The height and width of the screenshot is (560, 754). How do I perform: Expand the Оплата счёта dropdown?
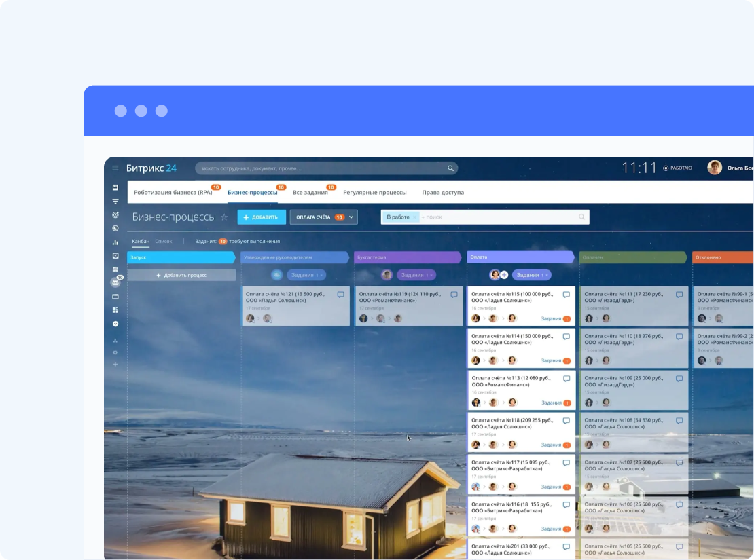[x=352, y=217]
